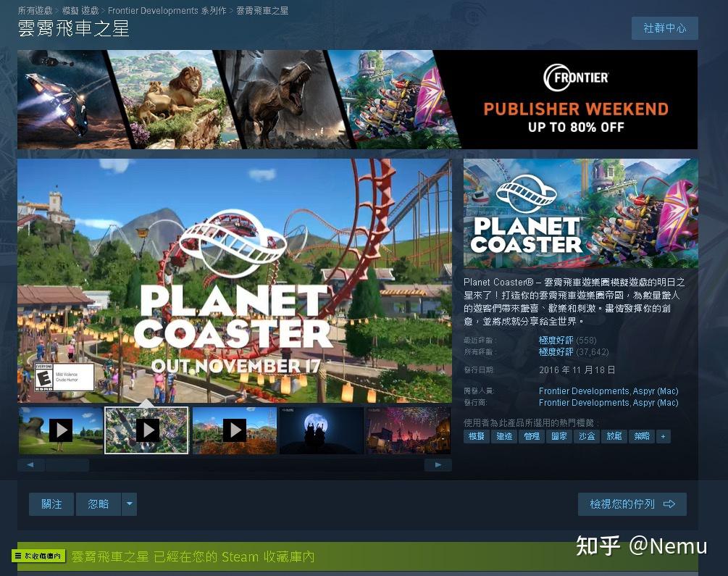Open the Frontier Publisher Weekend banner
The image size is (728, 576).
pos(358,99)
